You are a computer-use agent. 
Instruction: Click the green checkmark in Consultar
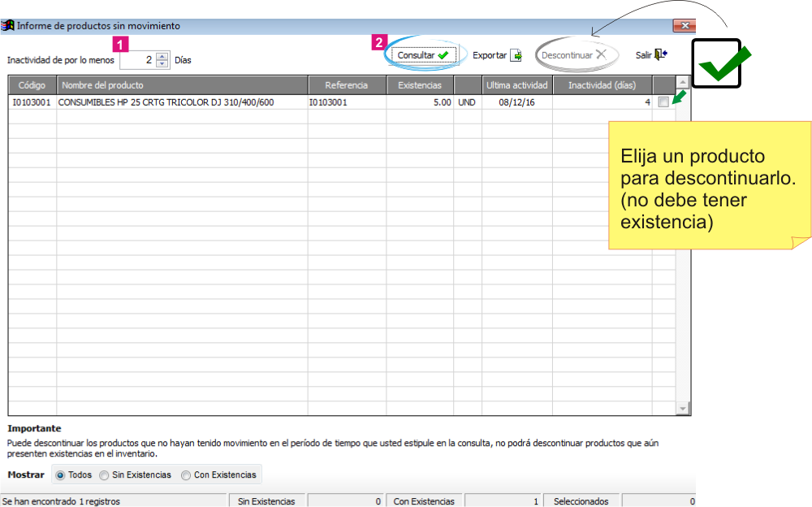(443, 55)
